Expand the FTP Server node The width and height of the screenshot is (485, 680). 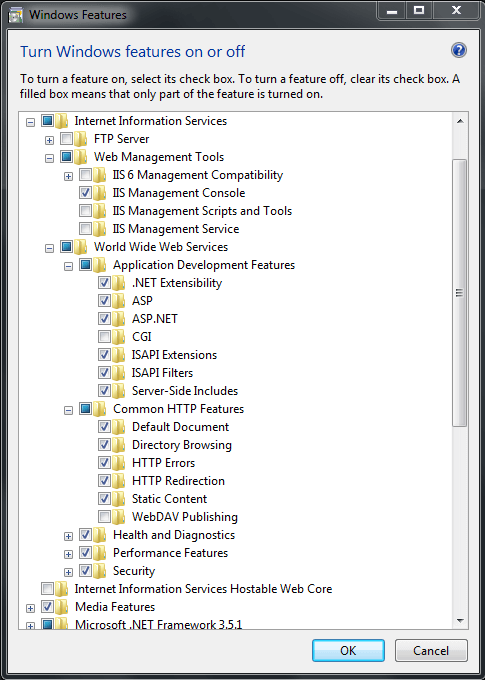coord(49,140)
